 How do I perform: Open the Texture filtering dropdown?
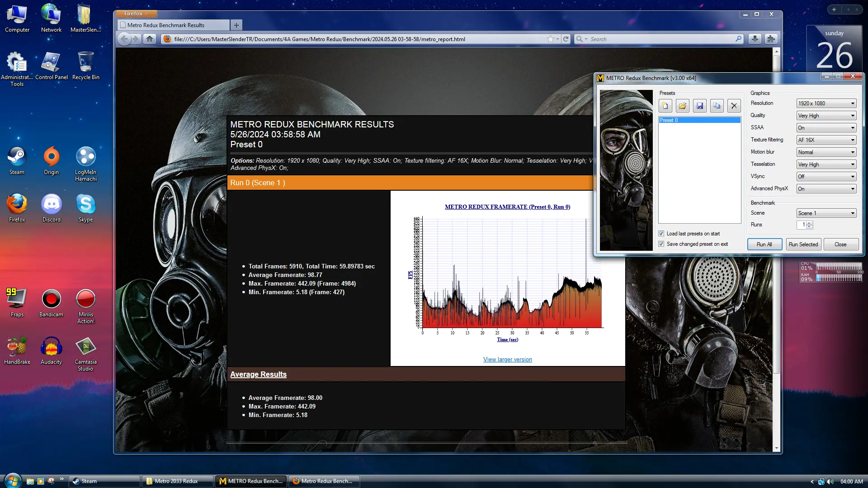point(826,140)
